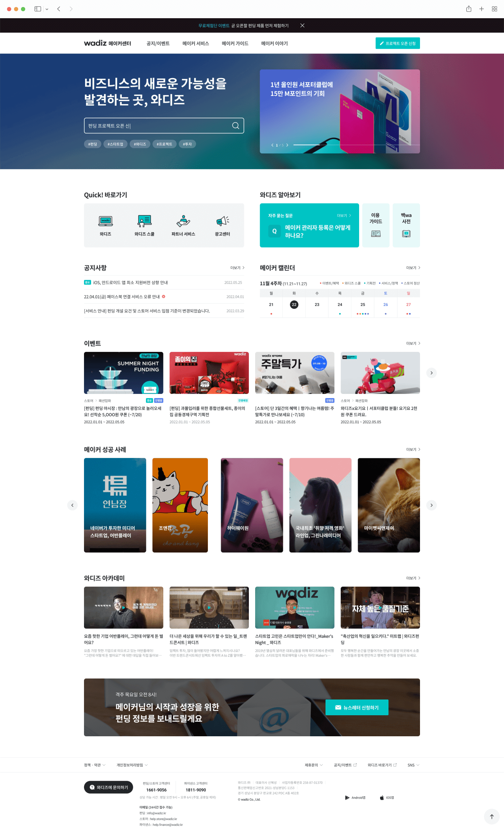Click hero slide progress bar

click(356, 145)
